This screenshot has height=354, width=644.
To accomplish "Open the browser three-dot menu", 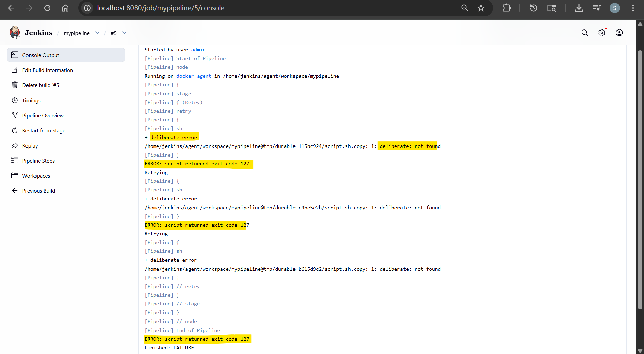I will 633,8.
